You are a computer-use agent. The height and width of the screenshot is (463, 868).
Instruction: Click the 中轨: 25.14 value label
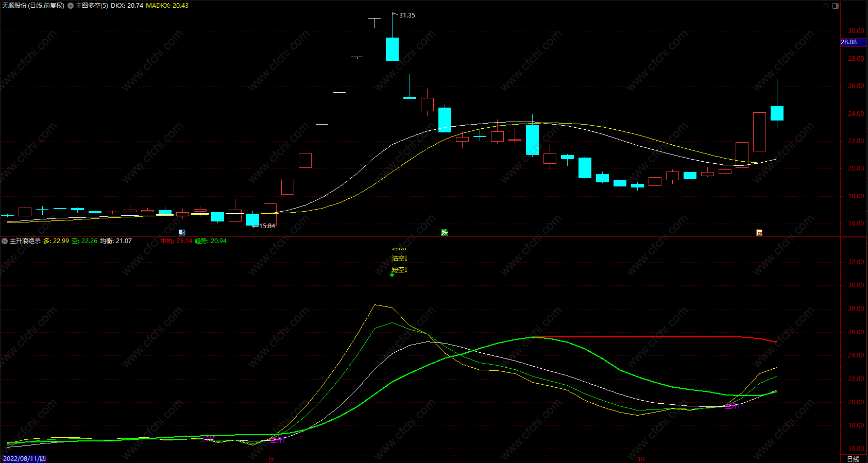(x=176, y=241)
